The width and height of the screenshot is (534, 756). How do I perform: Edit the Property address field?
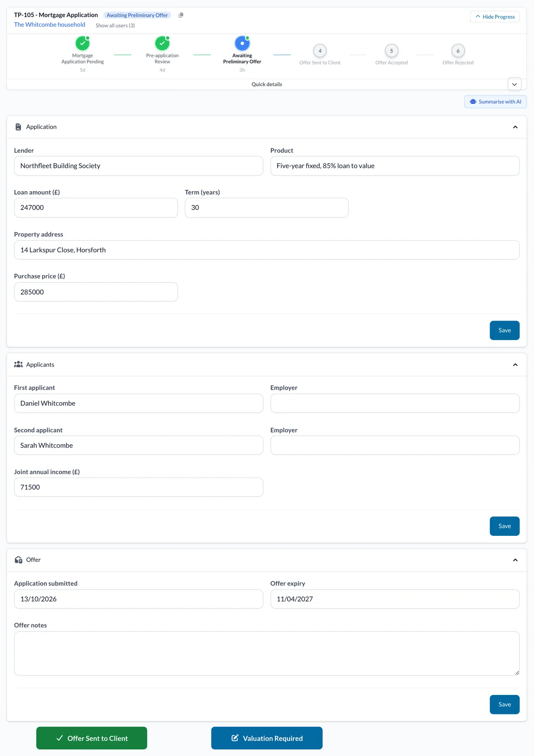tap(267, 250)
